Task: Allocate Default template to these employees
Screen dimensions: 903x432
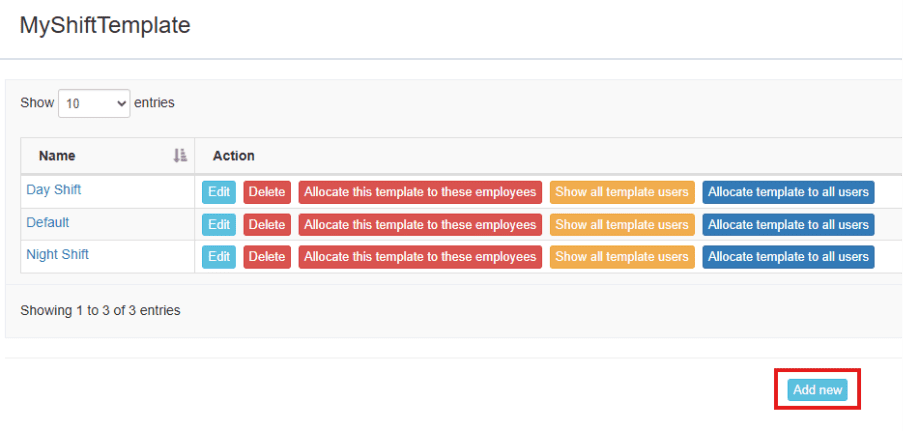Action: (420, 225)
